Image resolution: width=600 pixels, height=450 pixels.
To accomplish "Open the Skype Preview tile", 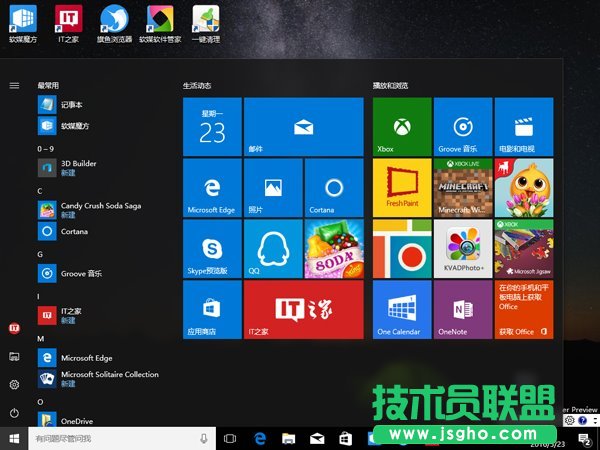I will [212, 249].
